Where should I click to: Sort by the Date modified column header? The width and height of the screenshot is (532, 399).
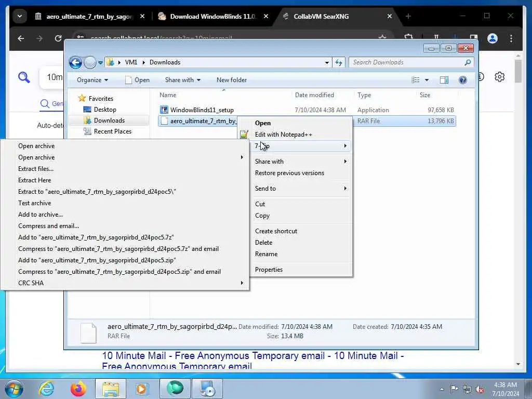(x=314, y=95)
